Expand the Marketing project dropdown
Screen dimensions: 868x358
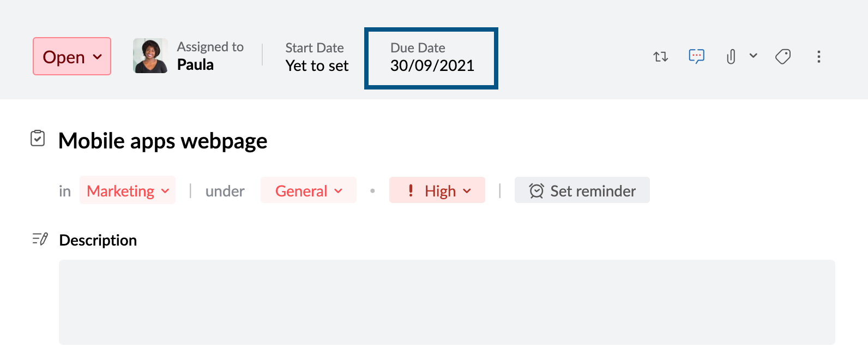coord(128,190)
